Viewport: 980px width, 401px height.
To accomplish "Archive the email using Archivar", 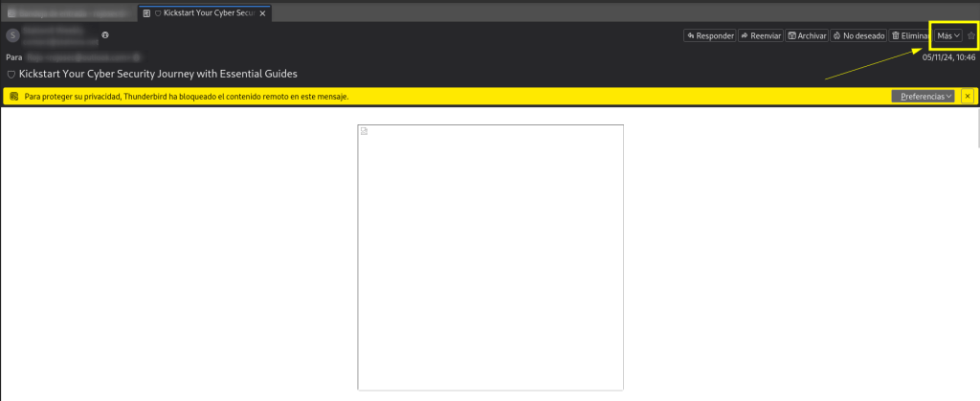I will (807, 35).
